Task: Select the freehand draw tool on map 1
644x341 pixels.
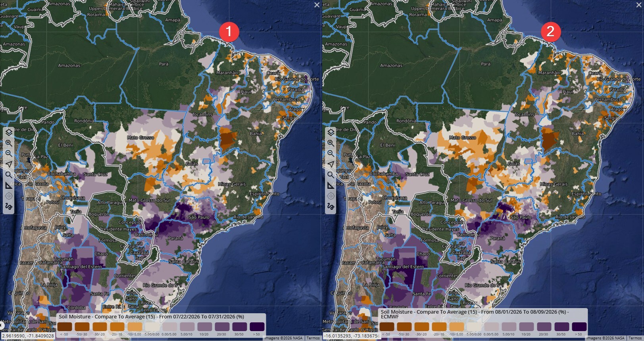Action: click(x=9, y=207)
